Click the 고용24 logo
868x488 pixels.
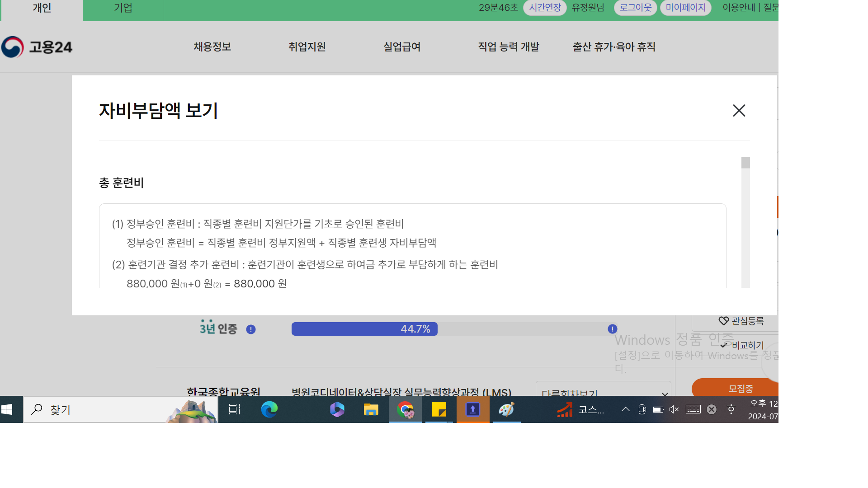37,47
